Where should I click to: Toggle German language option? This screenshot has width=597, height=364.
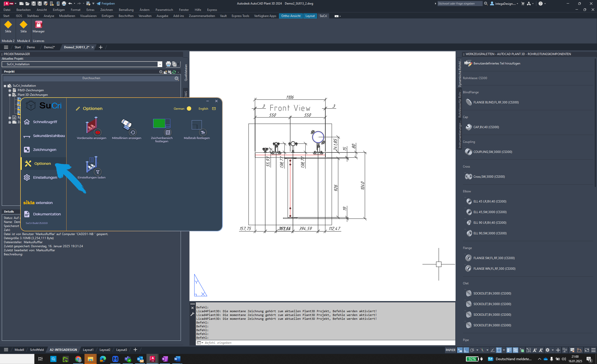[x=189, y=108]
